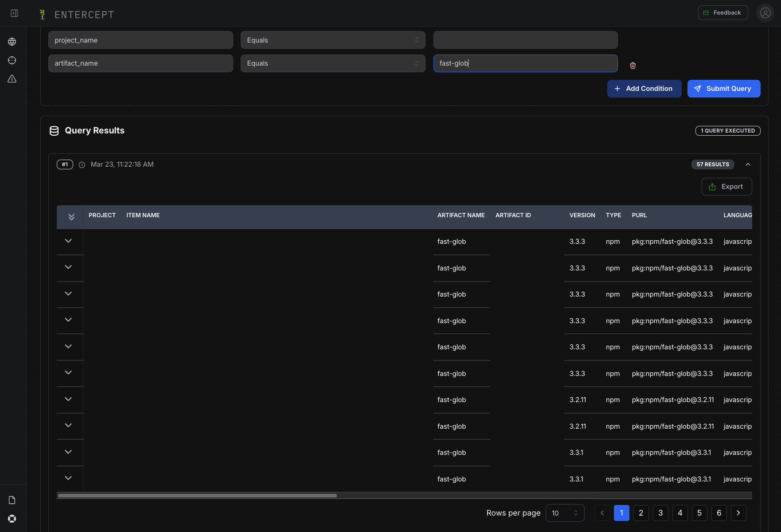
Task: Click the first row's 3.3.3 version cell
Action: click(x=577, y=242)
